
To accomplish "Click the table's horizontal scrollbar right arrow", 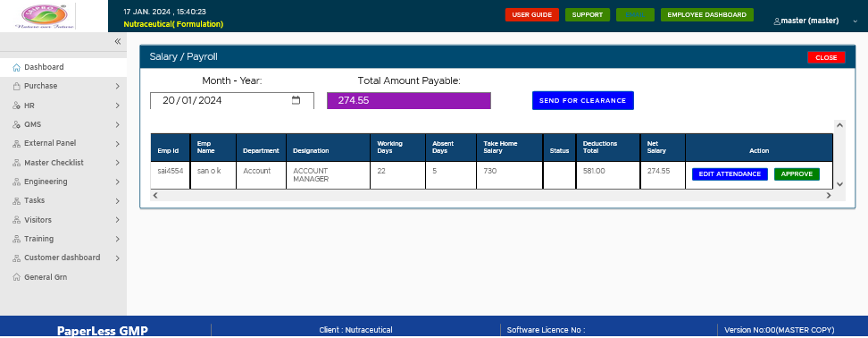I will [x=829, y=195].
